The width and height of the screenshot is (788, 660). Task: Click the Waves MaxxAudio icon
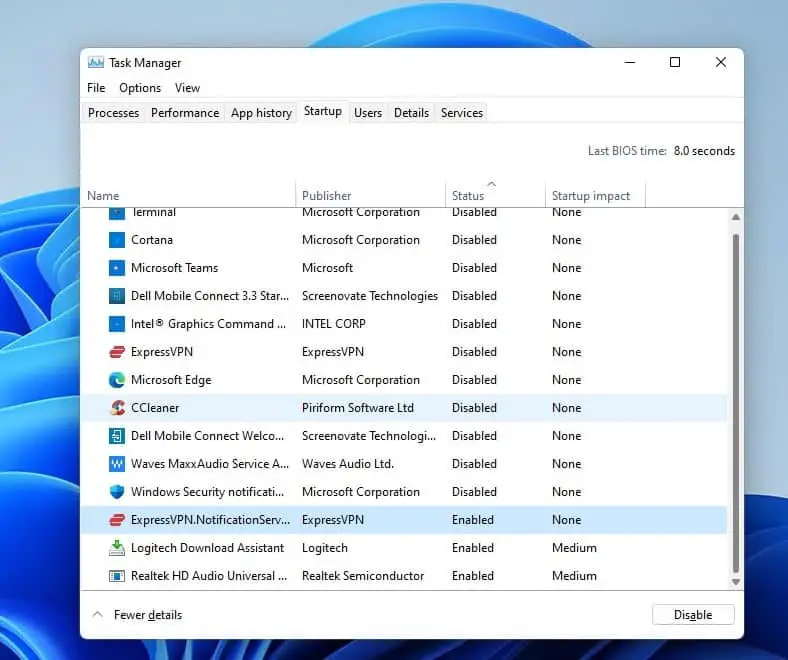(116, 464)
